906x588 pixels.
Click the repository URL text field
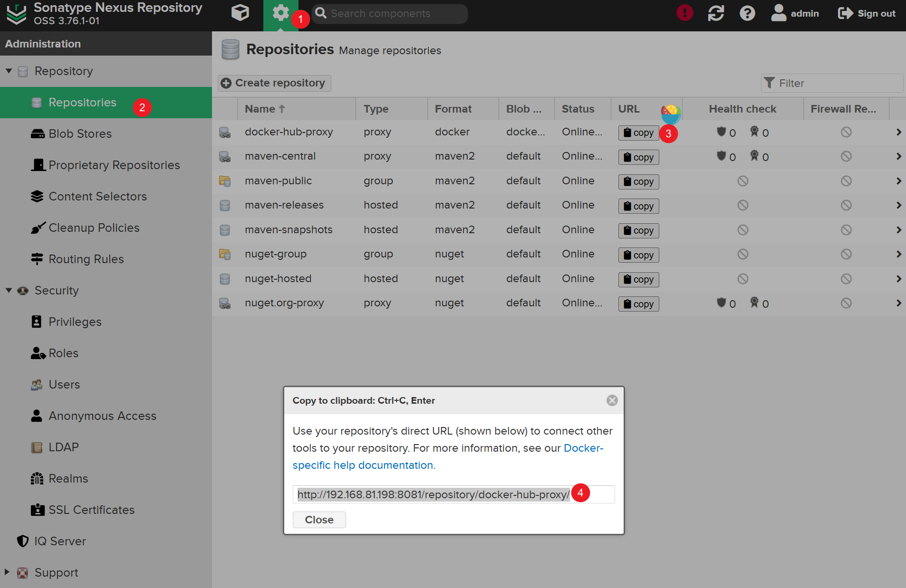pyautogui.click(x=454, y=494)
